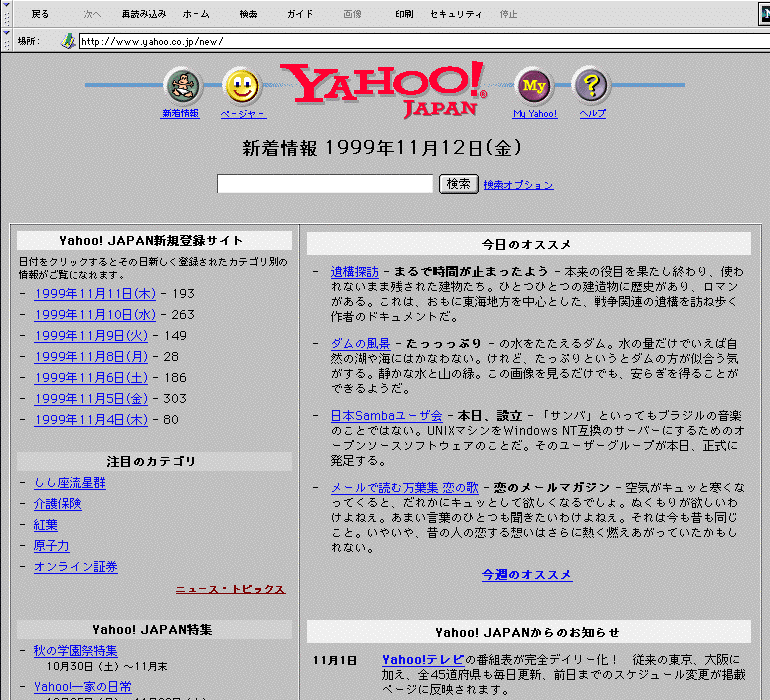
Task: Open the 今週のオススメ link
Action: [x=527, y=574]
